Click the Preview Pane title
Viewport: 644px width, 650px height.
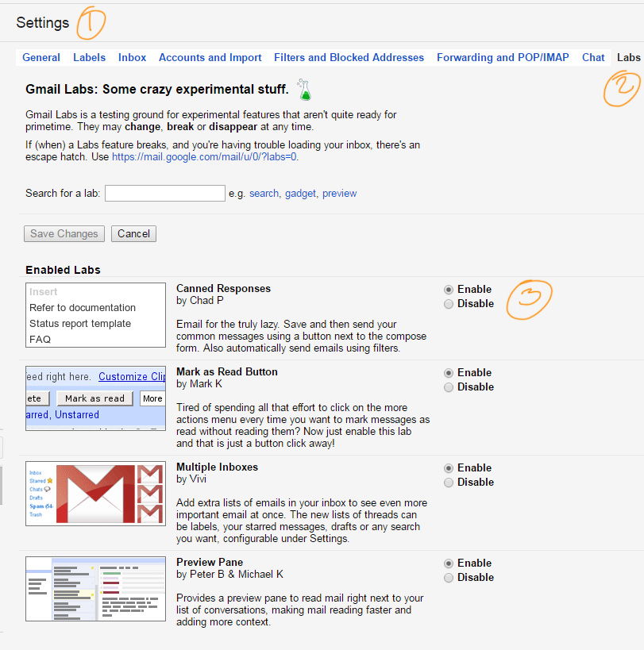click(x=210, y=563)
